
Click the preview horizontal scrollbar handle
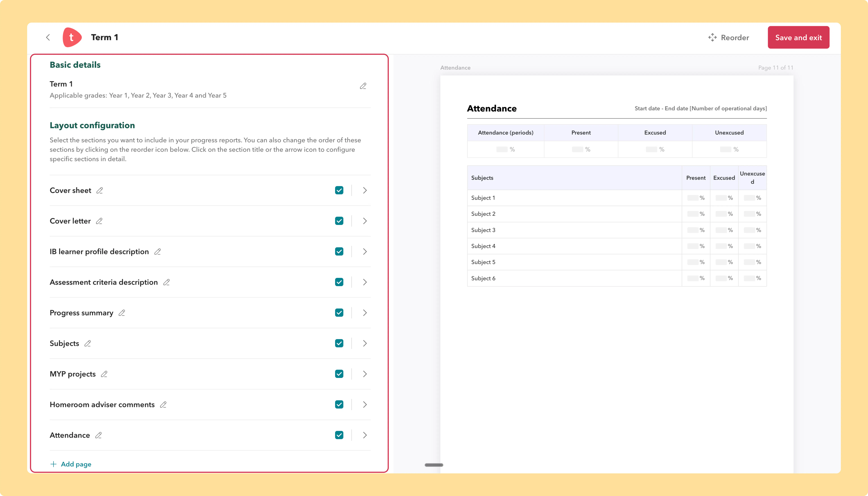point(434,465)
